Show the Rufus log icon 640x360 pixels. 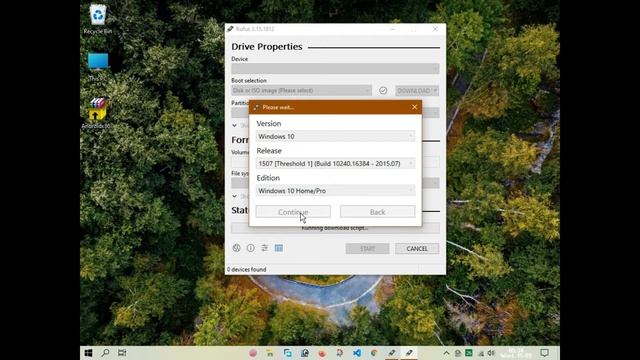279,248
